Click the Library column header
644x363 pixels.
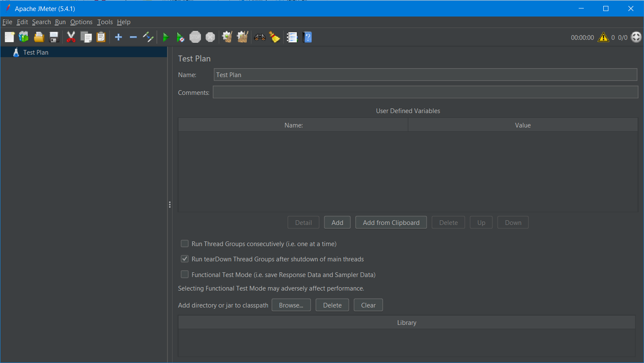pos(407,322)
